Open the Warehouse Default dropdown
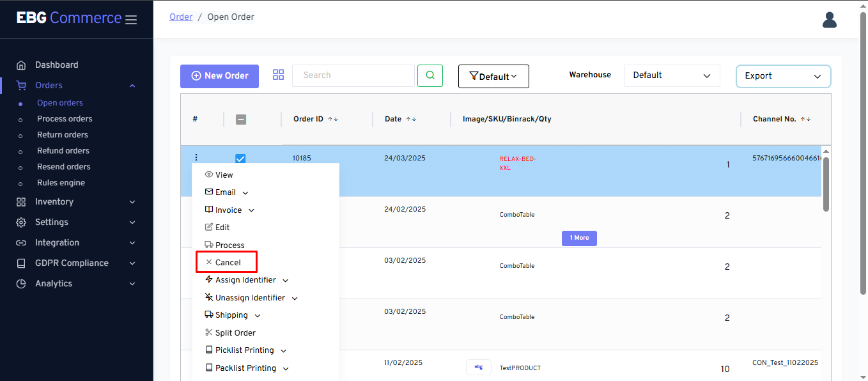Viewport: 868px width, 381px height. point(672,75)
